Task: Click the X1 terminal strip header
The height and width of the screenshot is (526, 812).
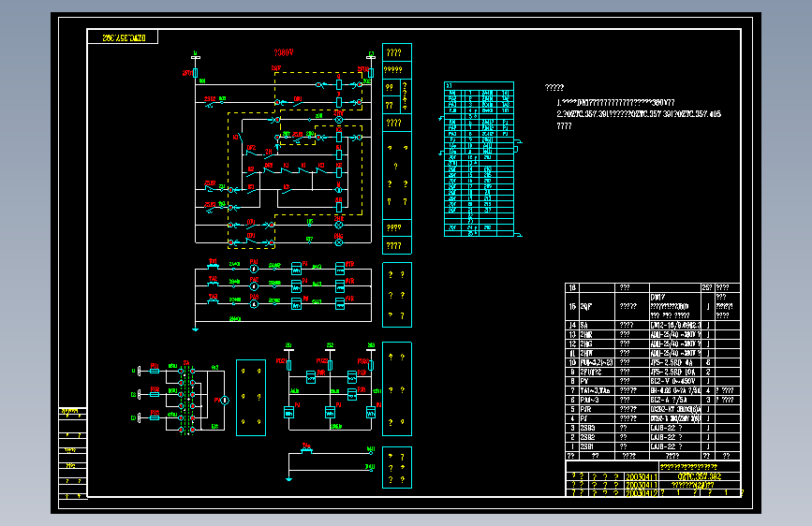Action: [479, 86]
